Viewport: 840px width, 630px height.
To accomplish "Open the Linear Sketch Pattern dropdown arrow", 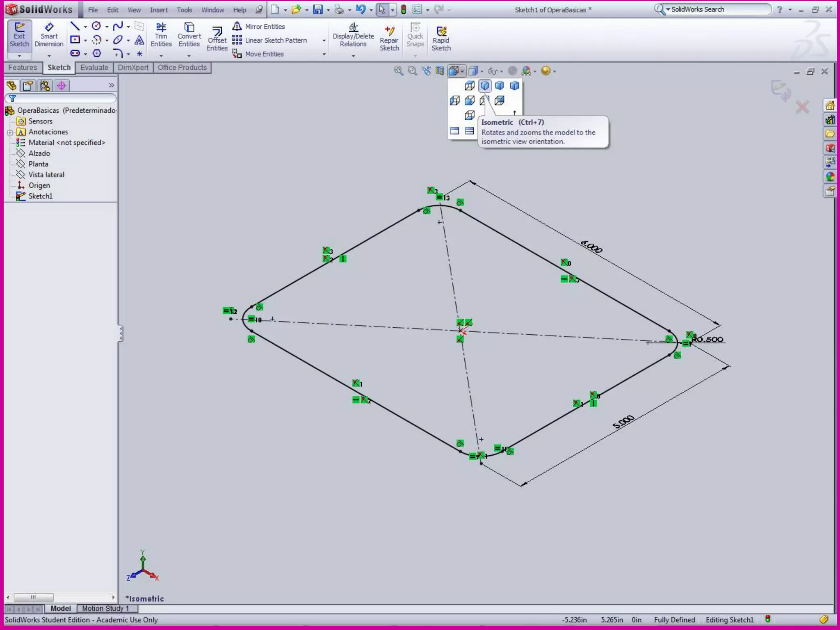I will click(324, 41).
